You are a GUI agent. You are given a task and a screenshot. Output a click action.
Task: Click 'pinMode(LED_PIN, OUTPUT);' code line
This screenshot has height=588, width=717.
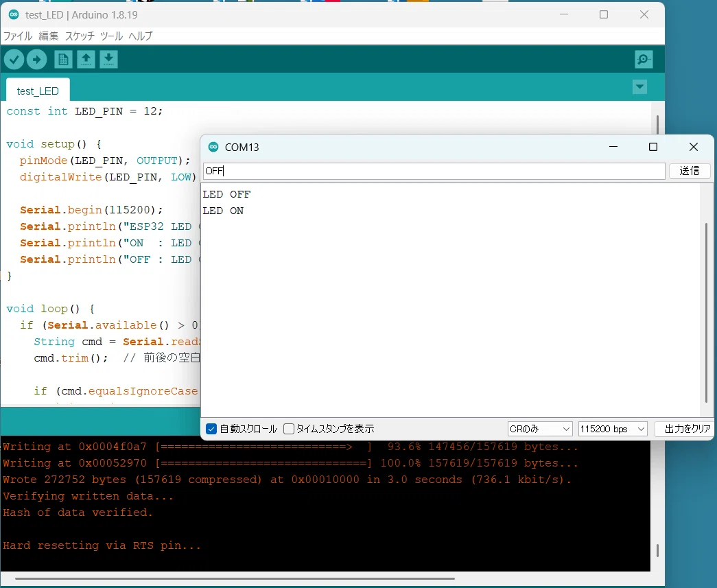click(x=105, y=161)
